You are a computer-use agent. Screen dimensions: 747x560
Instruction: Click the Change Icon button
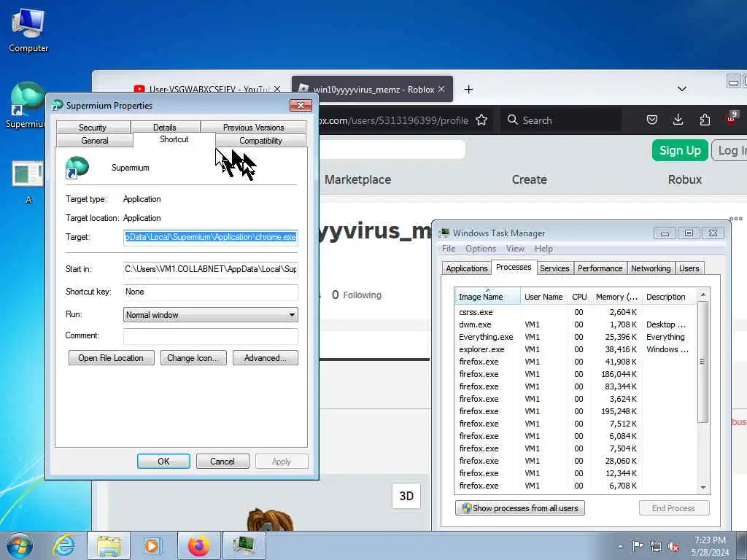tap(193, 358)
